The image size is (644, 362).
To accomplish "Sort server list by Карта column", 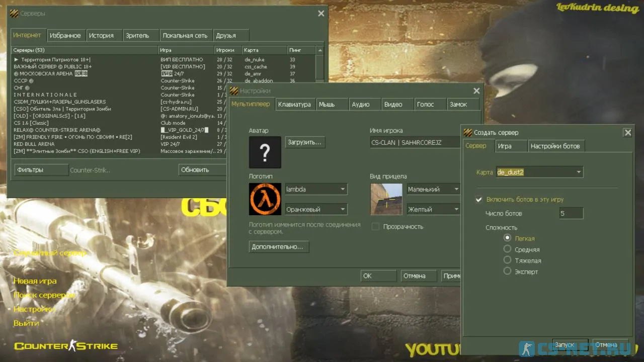I will 264,50.
